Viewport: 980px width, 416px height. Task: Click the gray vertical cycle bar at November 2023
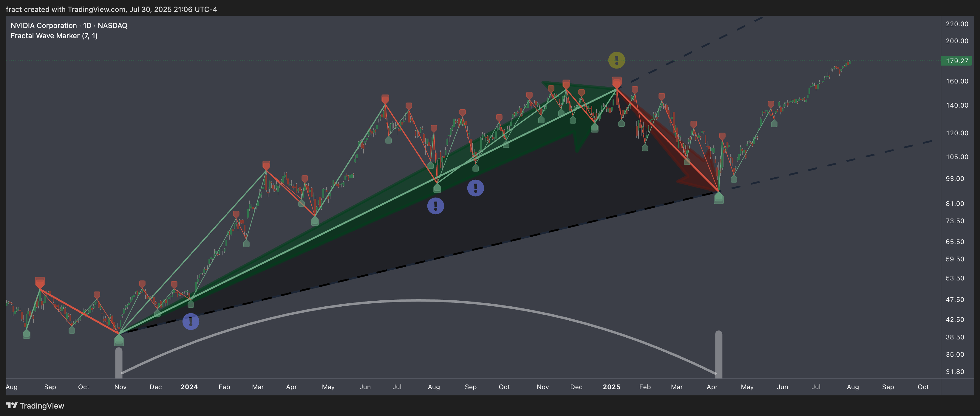click(119, 363)
